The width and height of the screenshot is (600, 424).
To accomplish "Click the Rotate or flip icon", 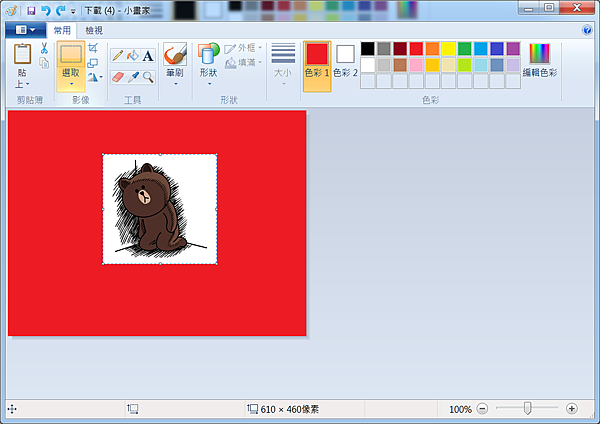I will click(x=92, y=77).
